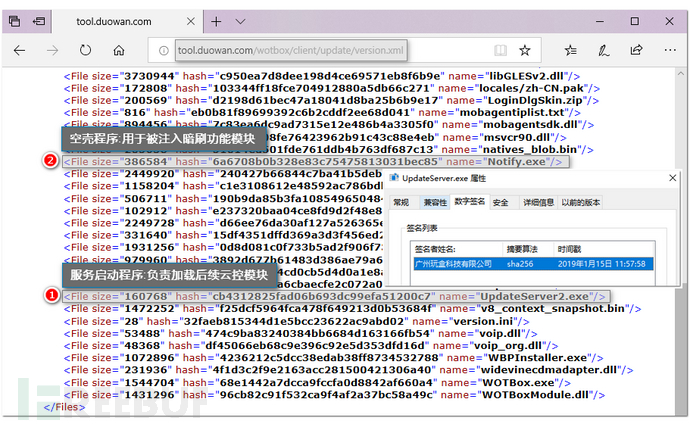Show tab previews chevron

tap(240, 21)
